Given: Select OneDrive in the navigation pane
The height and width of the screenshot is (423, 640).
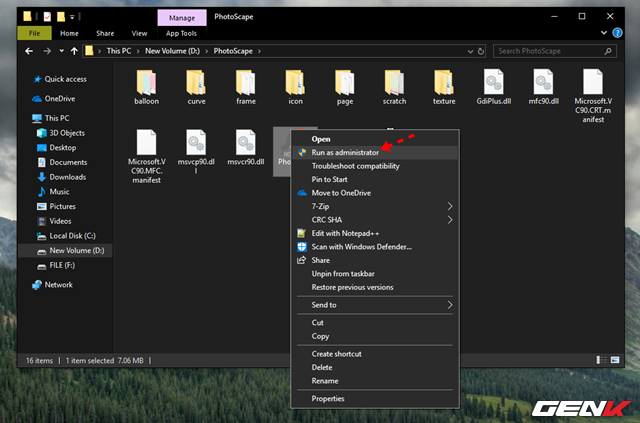Looking at the screenshot, I should [54, 99].
